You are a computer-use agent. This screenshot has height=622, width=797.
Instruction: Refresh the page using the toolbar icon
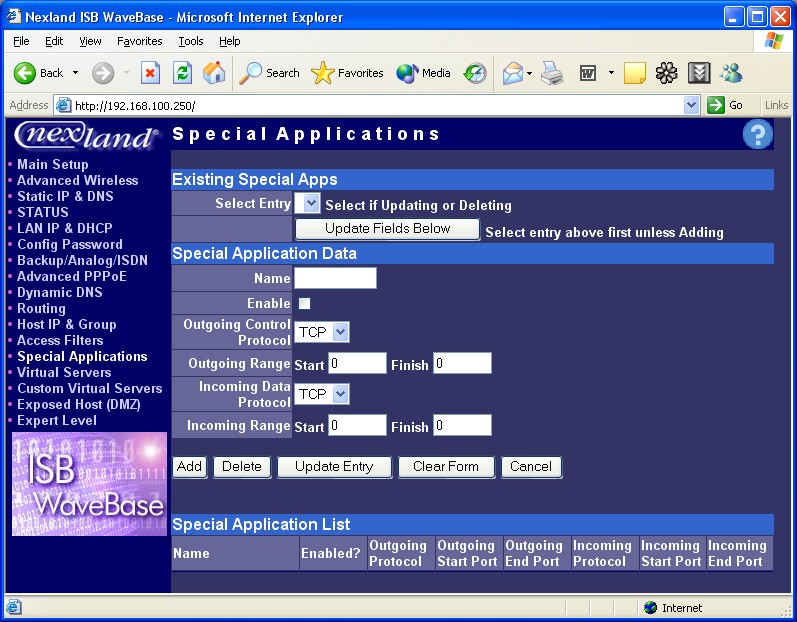point(182,73)
